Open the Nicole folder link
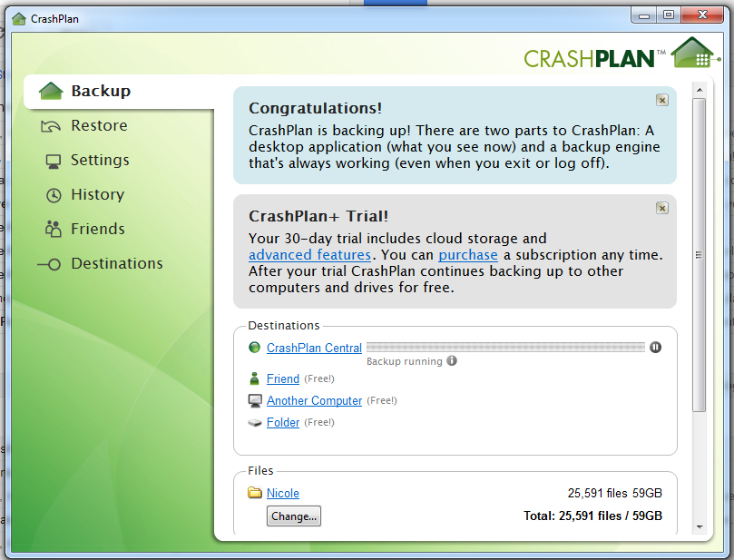The width and height of the screenshot is (734, 560). click(x=283, y=493)
